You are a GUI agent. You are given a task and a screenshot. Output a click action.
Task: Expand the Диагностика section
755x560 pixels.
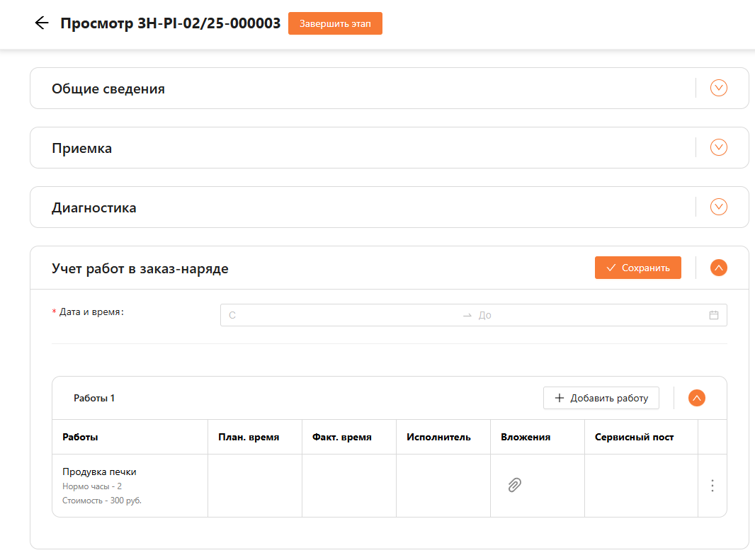tap(718, 207)
